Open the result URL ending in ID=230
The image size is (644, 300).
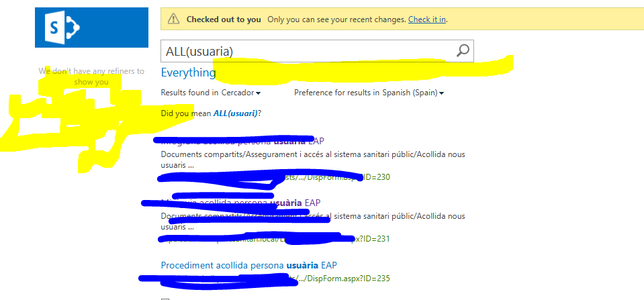point(275,177)
